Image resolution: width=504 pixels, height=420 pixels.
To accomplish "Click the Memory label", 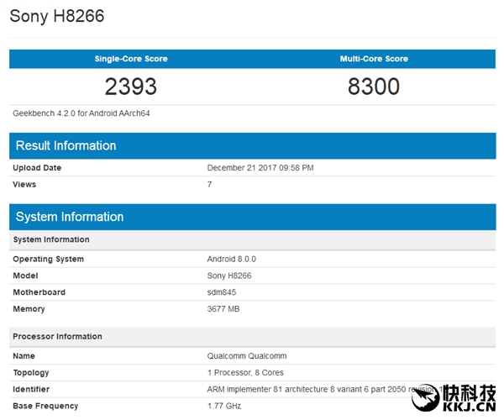I will coord(29,309).
